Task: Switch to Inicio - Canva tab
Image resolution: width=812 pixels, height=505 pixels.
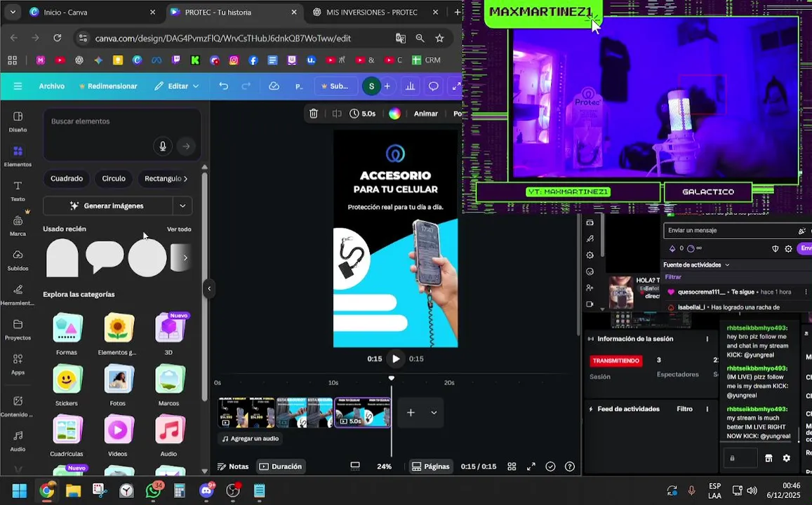Action: point(93,12)
